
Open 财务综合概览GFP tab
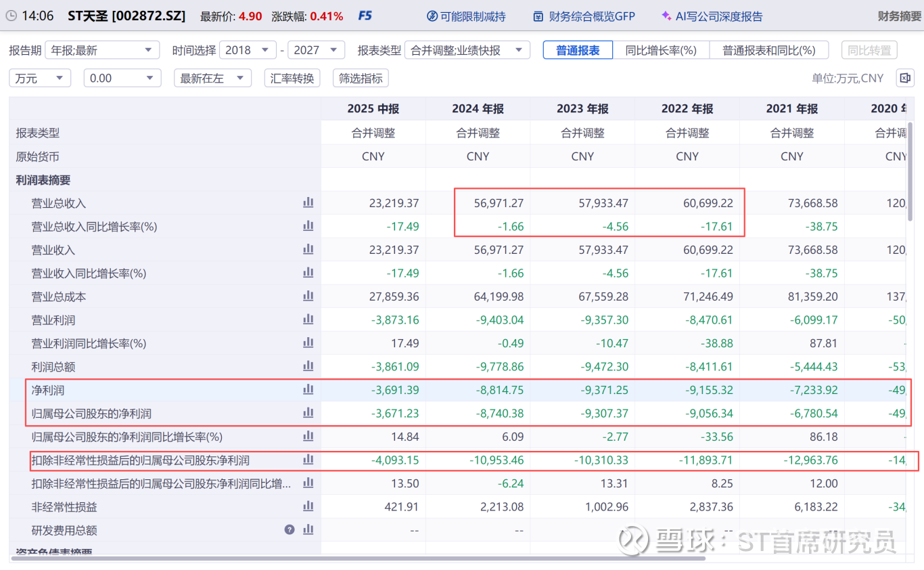pyautogui.click(x=584, y=16)
